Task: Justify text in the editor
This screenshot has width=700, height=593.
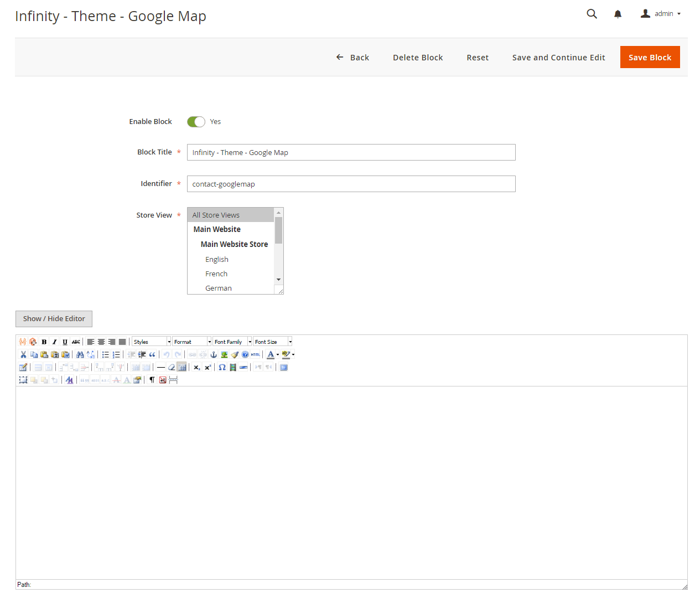Action: pos(122,342)
